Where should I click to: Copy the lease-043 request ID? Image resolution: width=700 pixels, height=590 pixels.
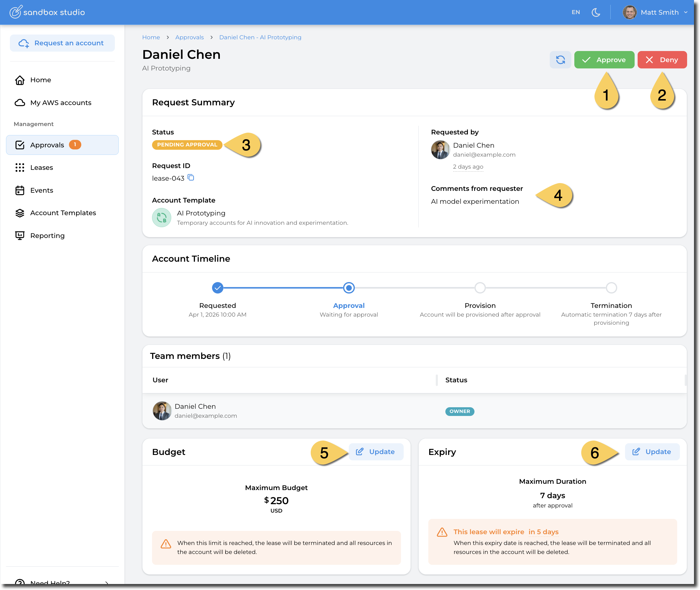point(191,178)
